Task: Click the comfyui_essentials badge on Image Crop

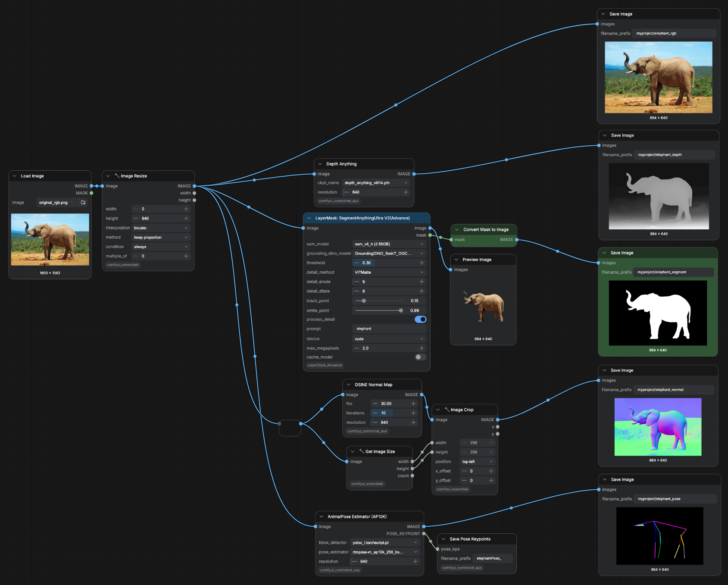Action: [453, 489]
